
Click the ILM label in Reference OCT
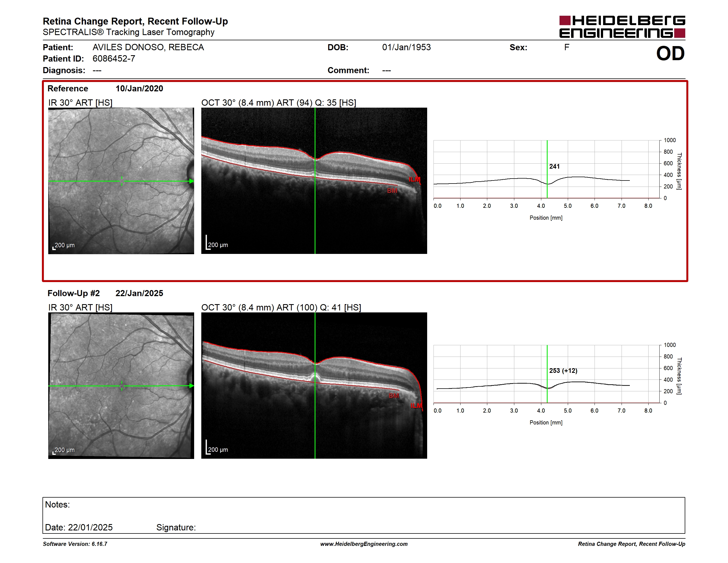(x=415, y=179)
